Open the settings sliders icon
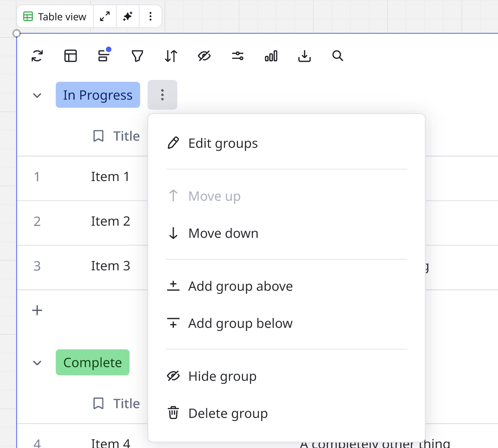The width and height of the screenshot is (498, 448). coord(238,56)
